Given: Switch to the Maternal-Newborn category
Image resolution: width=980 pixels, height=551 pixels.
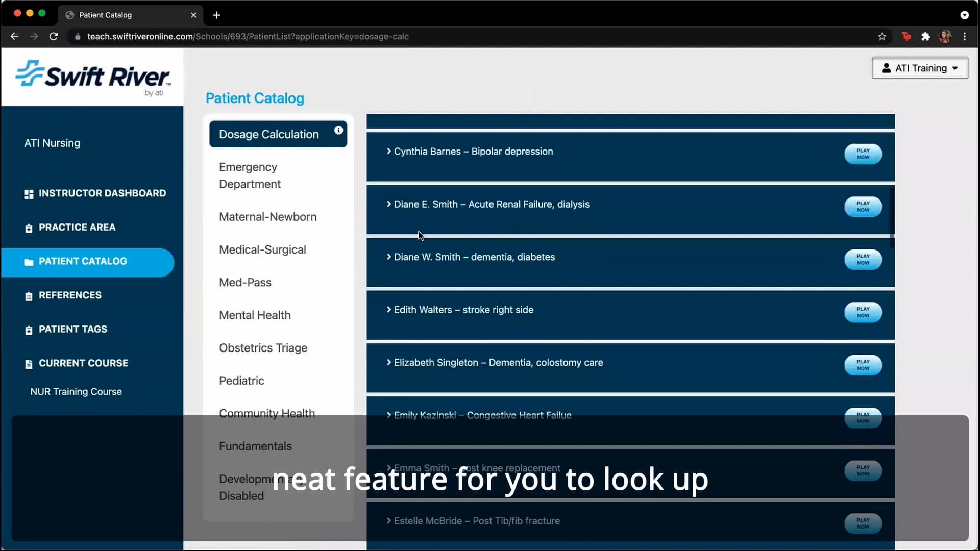Looking at the screenshot, I should [267, 217].
